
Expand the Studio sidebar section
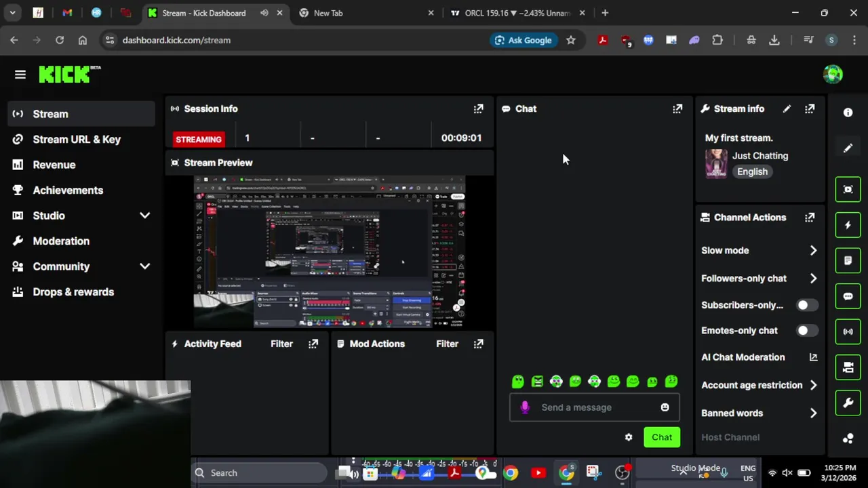tap(144, 216)
